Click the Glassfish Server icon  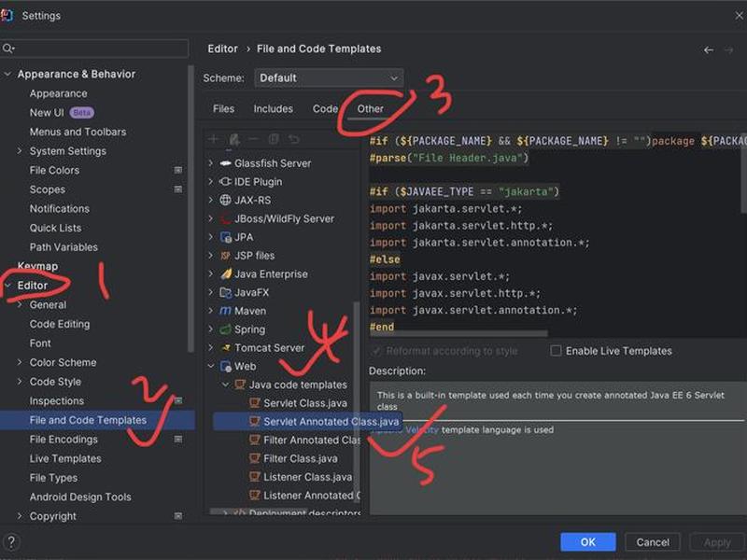(x=225, y=163)
